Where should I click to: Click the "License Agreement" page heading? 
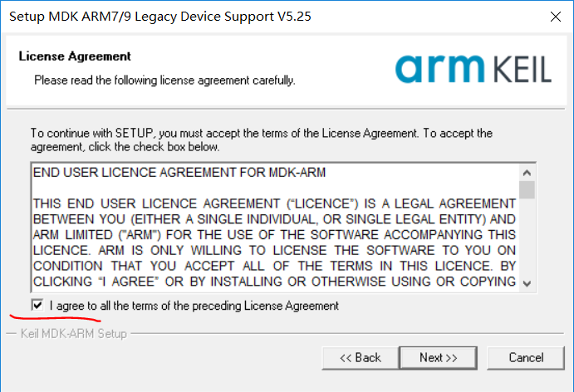(x=75, y=56)
